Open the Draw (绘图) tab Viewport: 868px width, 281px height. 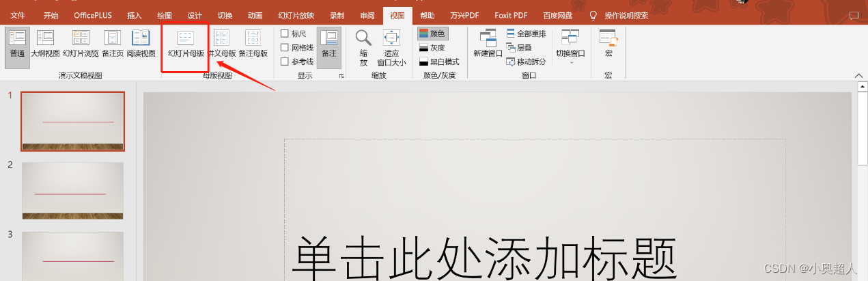point(165,15)
